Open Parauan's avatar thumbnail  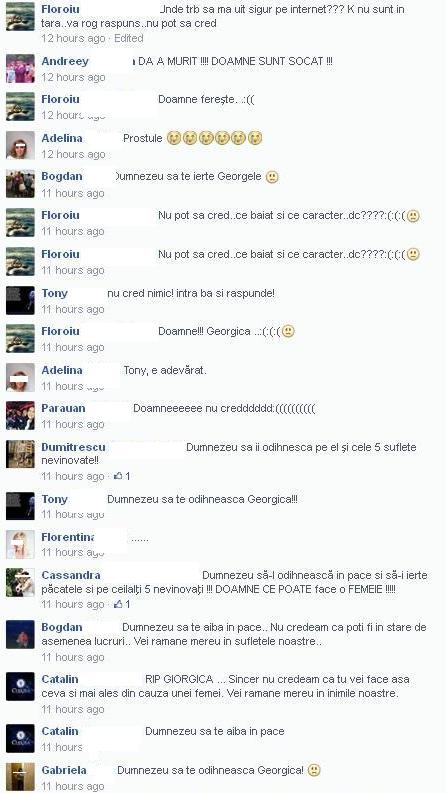[x=20, y=416]
